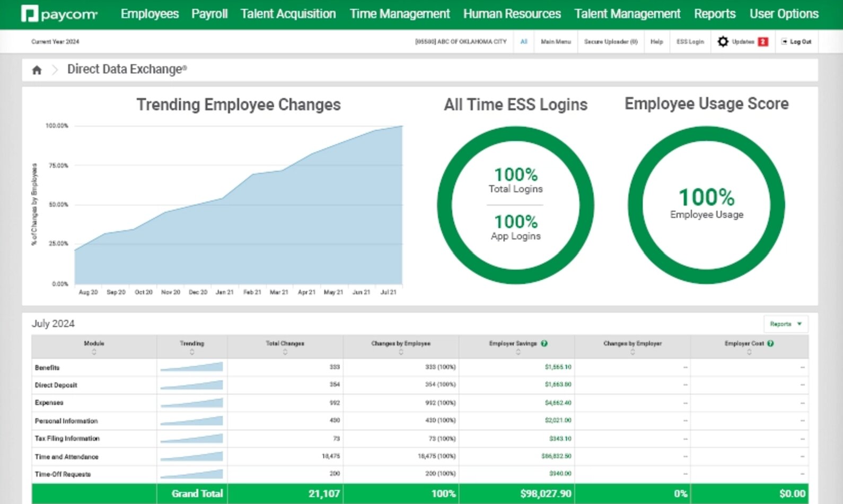Viewport: 843px width, 504px height.
Task: Open the Time Management dropdown menu
Action: (x=400, y=14)
